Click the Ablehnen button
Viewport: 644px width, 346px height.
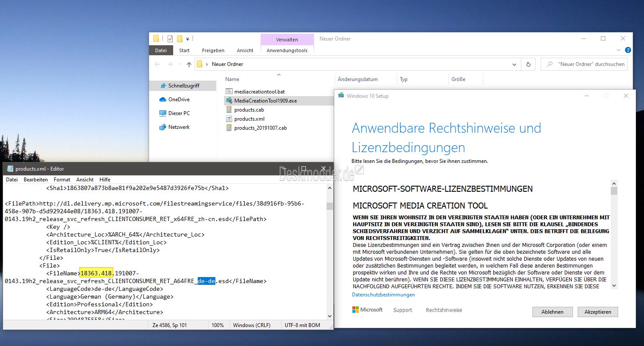click(x=552, y=312)
